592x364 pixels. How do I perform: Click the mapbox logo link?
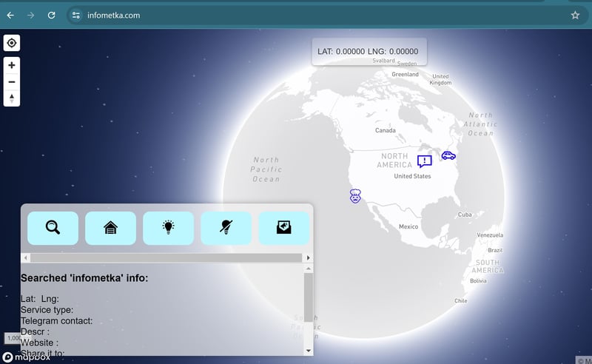coord(27,357)
